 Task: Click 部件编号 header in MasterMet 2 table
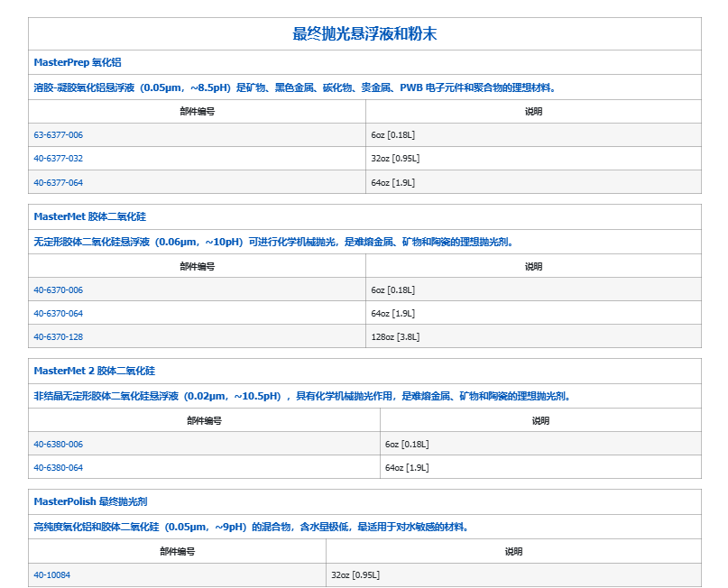(204, 420)
